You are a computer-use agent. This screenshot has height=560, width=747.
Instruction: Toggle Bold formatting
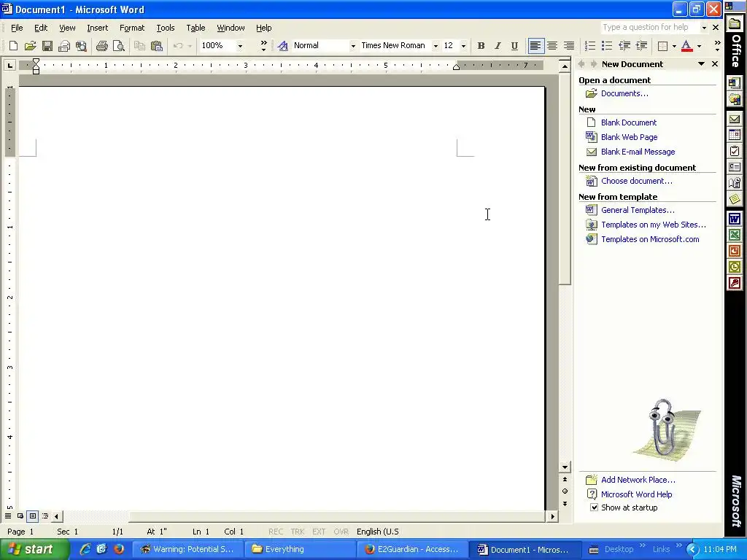481,46
